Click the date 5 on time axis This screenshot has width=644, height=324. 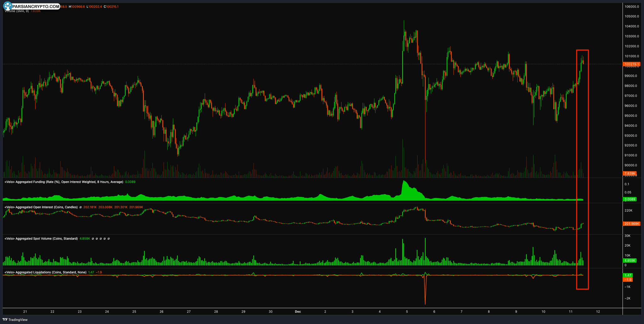(x=407, y=312)
